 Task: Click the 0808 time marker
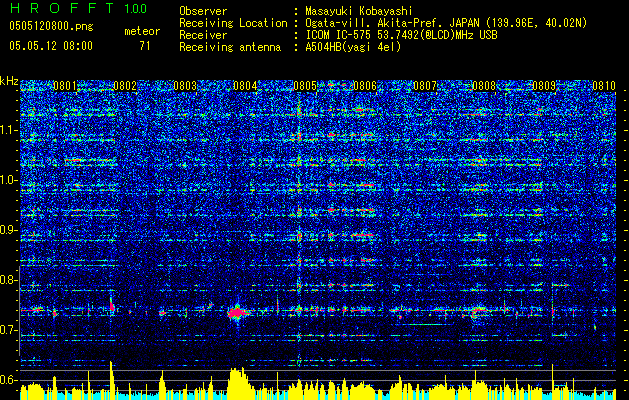[x=485, y=86]
